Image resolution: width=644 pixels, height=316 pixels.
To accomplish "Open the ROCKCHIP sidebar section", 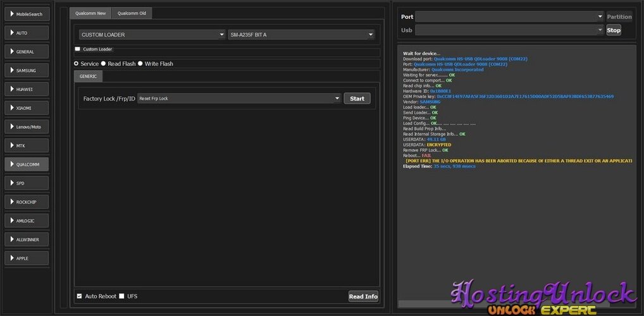I will tap(27, 202).
